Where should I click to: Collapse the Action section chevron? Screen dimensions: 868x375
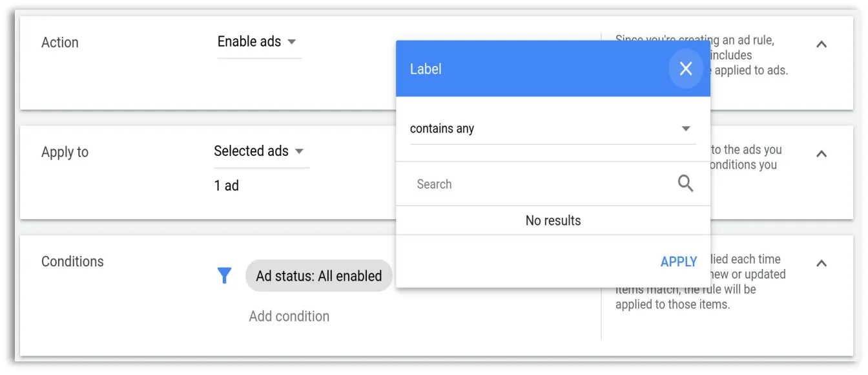click(821, 44)
